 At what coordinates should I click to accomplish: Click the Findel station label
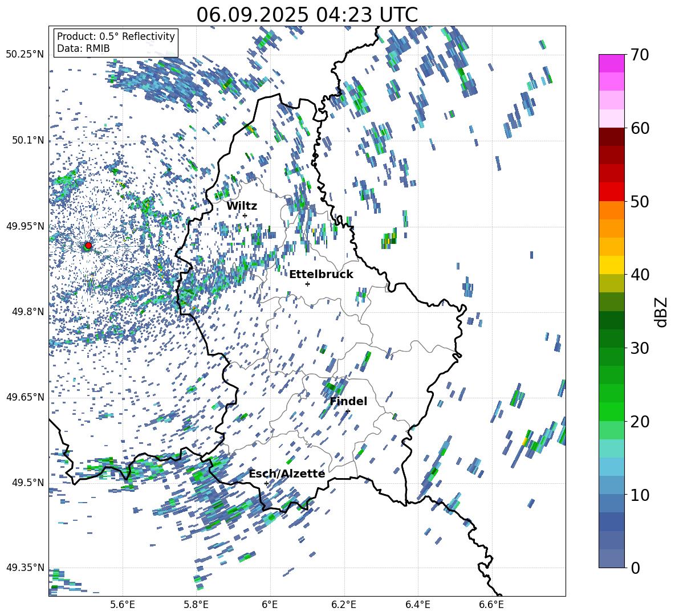[348, 401]
